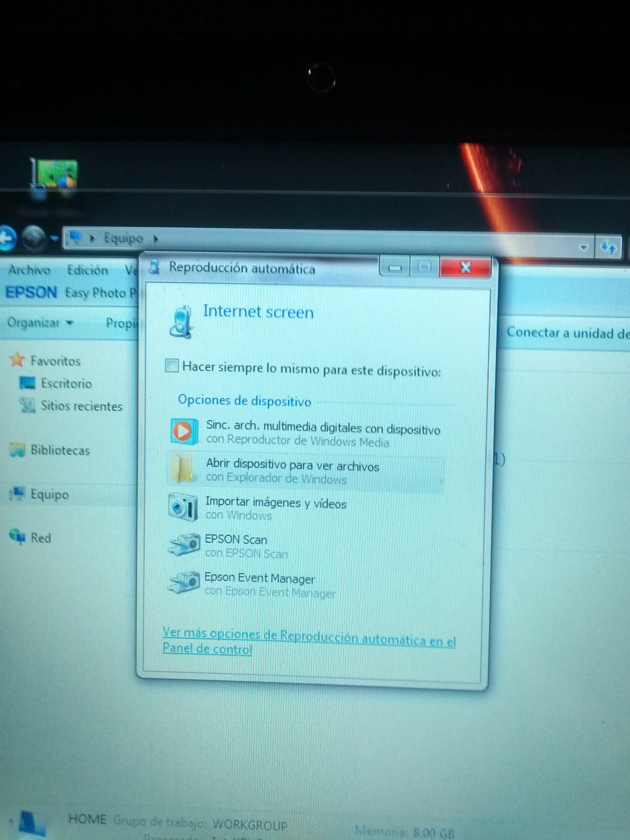Select Windows Media Player sync option icon
This screenshot has width=630, height=840.
tap(184, 431)
